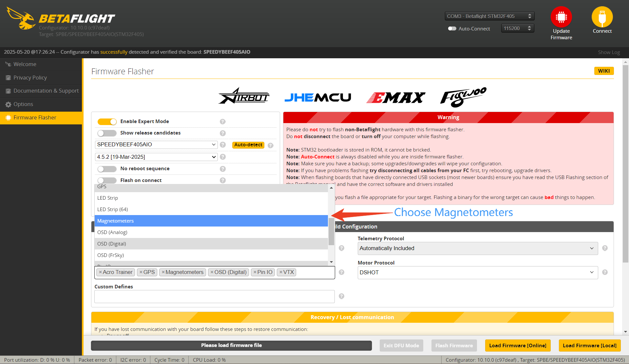
Task: Open the Airbot sponsor logo
Action: click(x=244, y=97)
